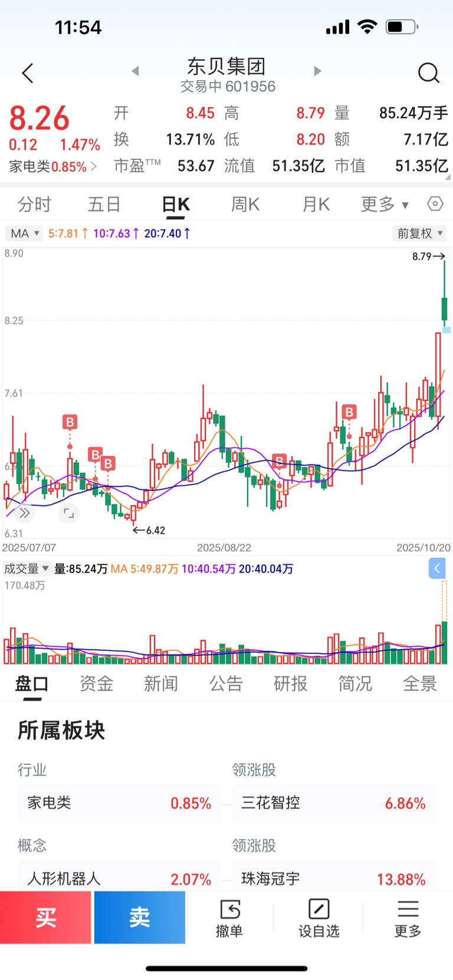Open 家电类 industry sector row

coord(119,803)
